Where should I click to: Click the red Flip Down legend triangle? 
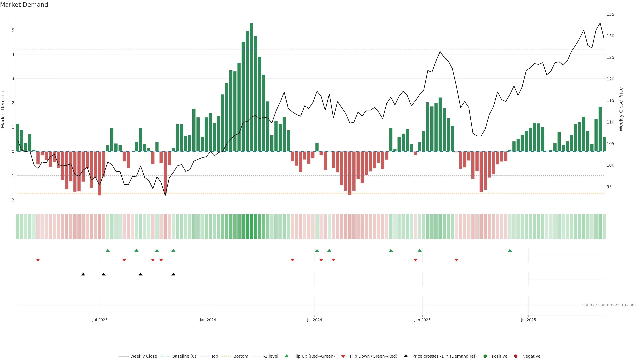(343, 356)
